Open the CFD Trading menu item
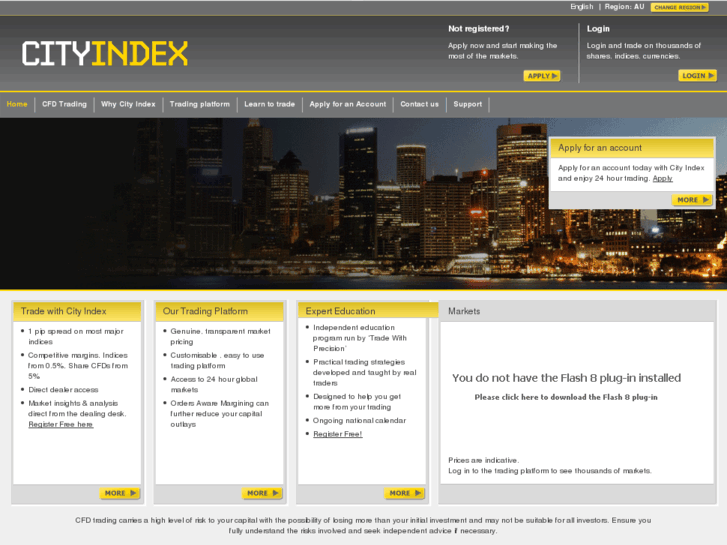The height and width of the screenshot is (545, 727). (x=64, y=104)
